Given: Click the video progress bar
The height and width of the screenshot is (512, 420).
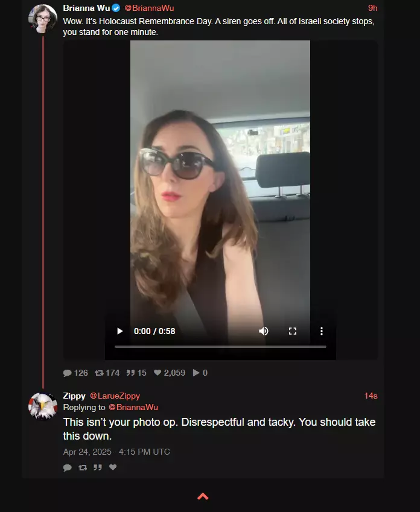Looking at the screenshot, I should tap(220, 347).
